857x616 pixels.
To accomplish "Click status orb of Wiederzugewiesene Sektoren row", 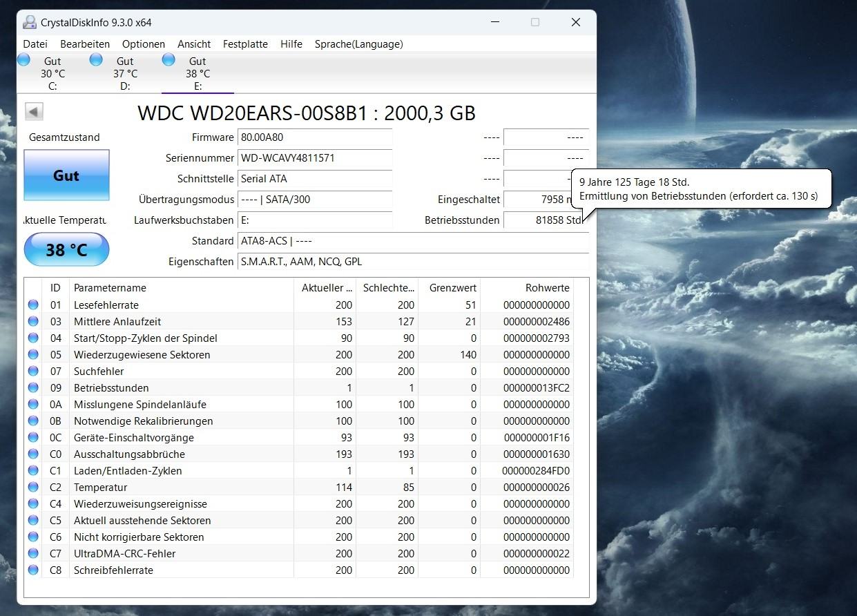I will click(33, 355).
